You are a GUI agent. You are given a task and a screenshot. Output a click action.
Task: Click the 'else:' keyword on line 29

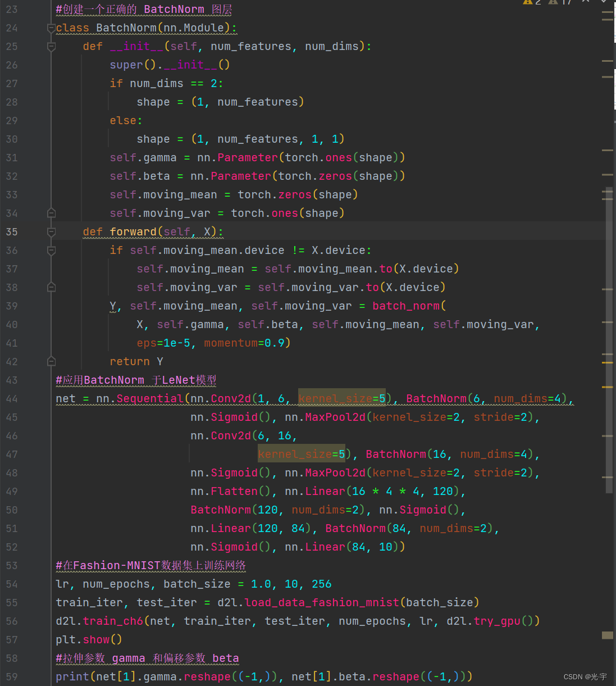click(x=126, y=121)
